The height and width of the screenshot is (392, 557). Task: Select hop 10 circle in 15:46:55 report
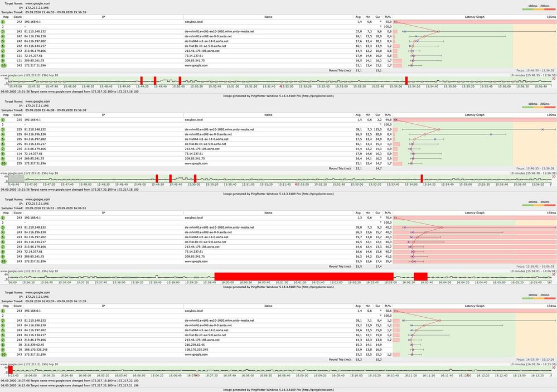tap(3, 65)
